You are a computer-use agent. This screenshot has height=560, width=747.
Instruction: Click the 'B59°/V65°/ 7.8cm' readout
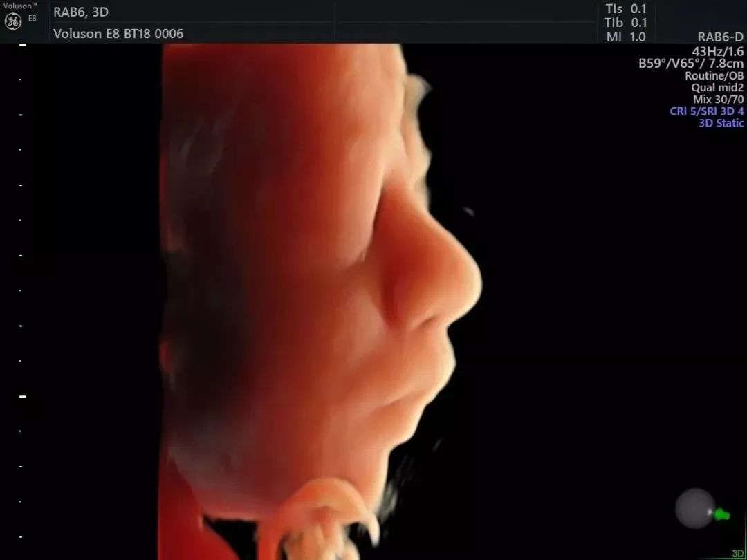pos(691,64)
